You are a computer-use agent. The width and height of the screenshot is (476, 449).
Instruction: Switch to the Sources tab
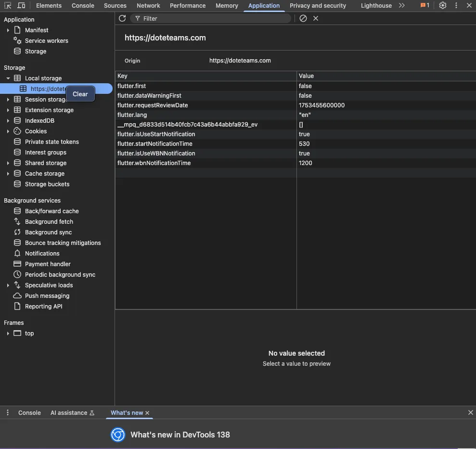pos(115,5)
